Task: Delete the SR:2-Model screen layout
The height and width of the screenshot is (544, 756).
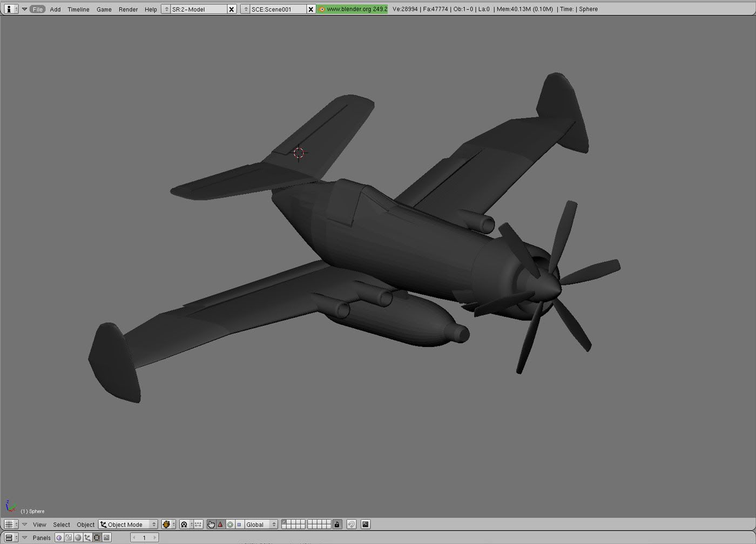Action: pos(232,9)
